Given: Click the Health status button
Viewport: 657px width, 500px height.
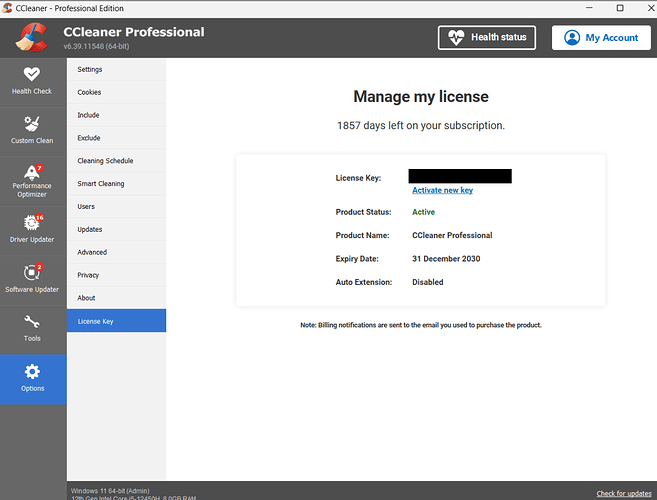Looking at the screenshot, I should pos(486,38).
